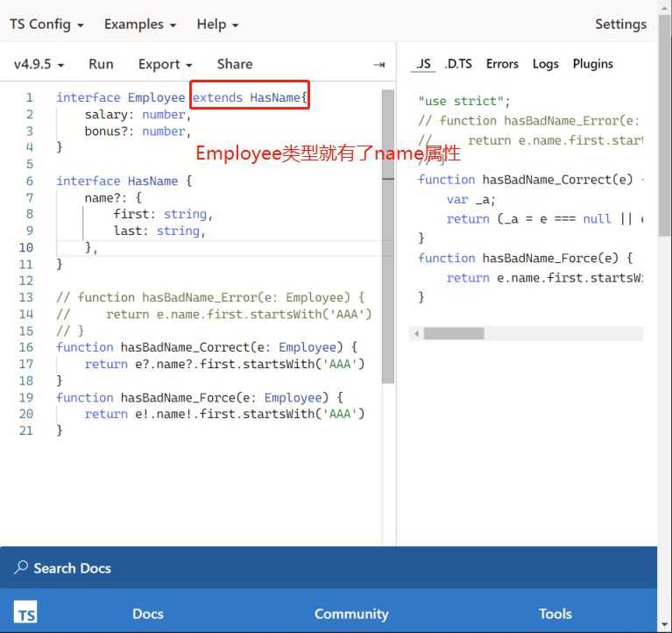
Task: Collapse the sidebar with the arrow icon
Action: (378, 65)
